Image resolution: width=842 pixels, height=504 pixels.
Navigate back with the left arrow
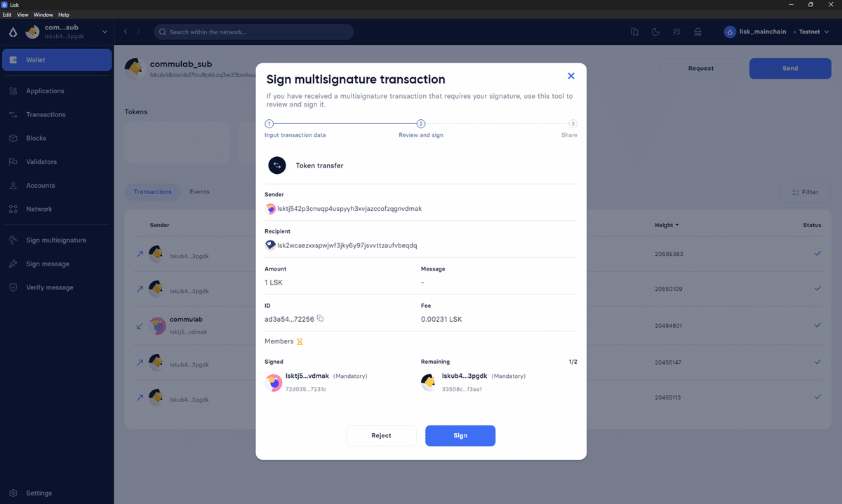(126, 32)
